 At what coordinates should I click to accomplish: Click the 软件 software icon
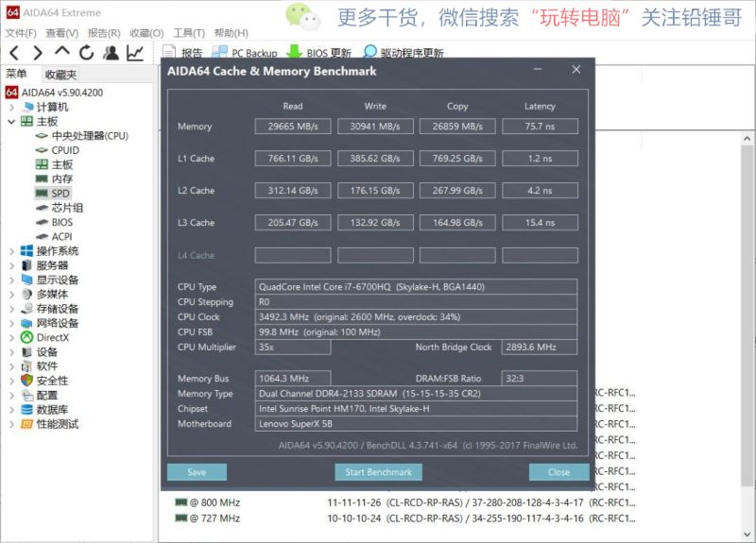point(27,366)
